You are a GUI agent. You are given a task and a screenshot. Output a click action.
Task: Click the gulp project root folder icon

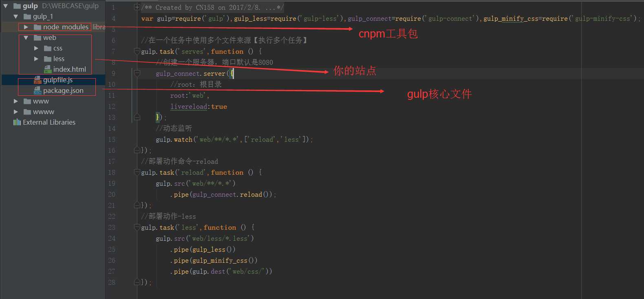click(17, 6)
